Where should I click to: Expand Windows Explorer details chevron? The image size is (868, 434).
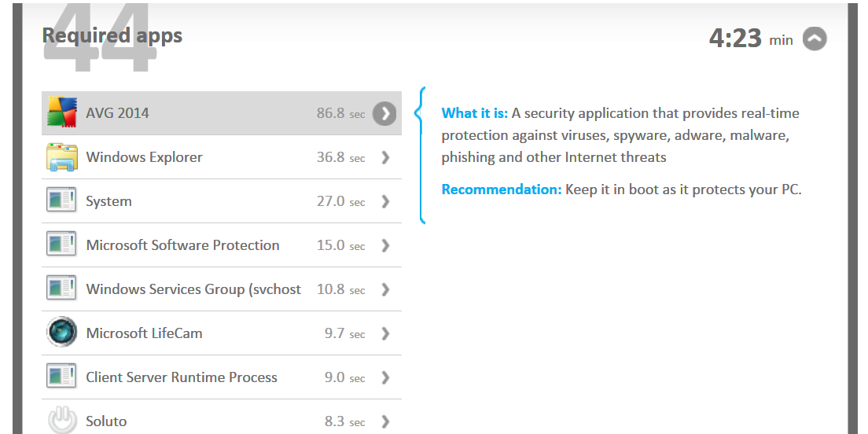pos(385,158)
